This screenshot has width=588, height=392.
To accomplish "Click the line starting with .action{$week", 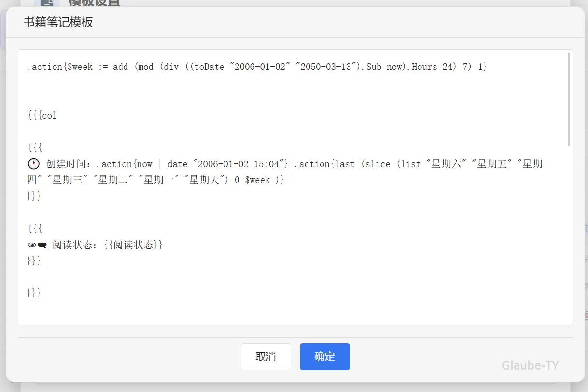I will click(x=257, y=67).
